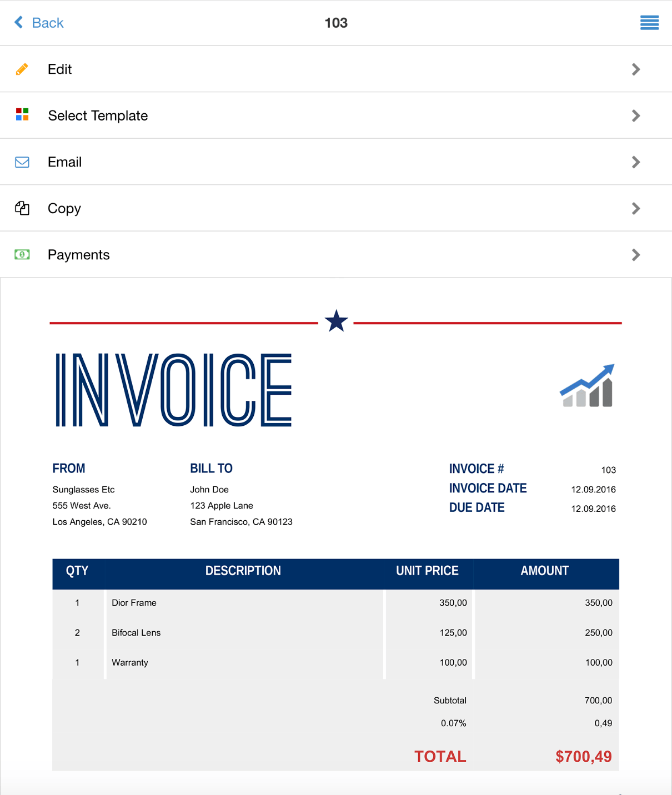
Task: Click the QTY column header
Action: (77, 571)
